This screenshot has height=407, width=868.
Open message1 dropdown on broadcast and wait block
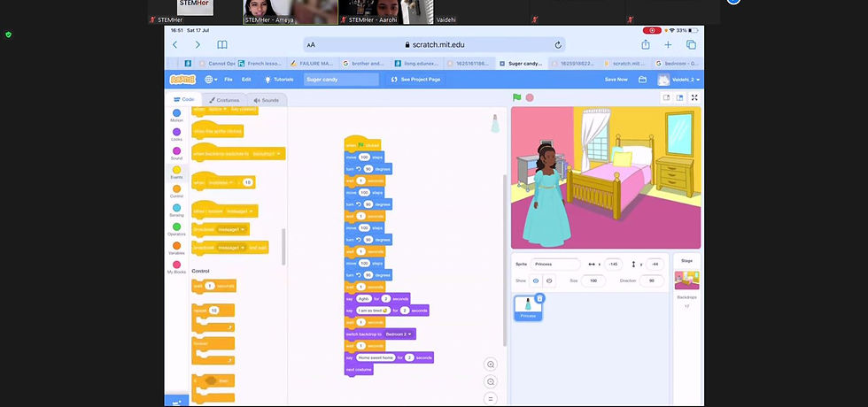231,248
